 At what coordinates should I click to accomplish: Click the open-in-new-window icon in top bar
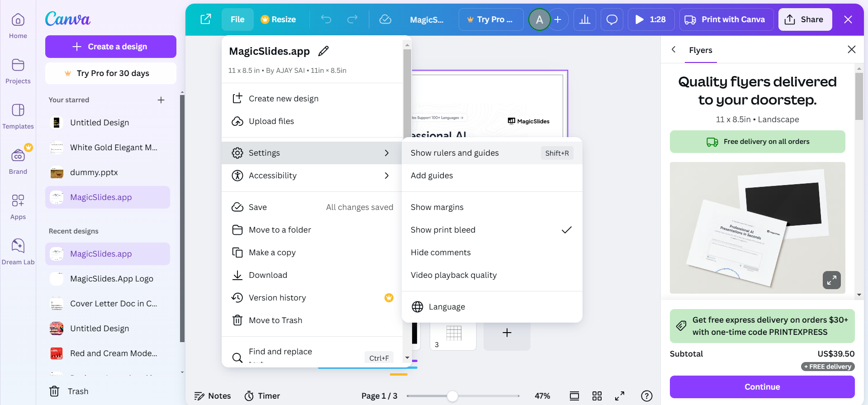[206, 19]
